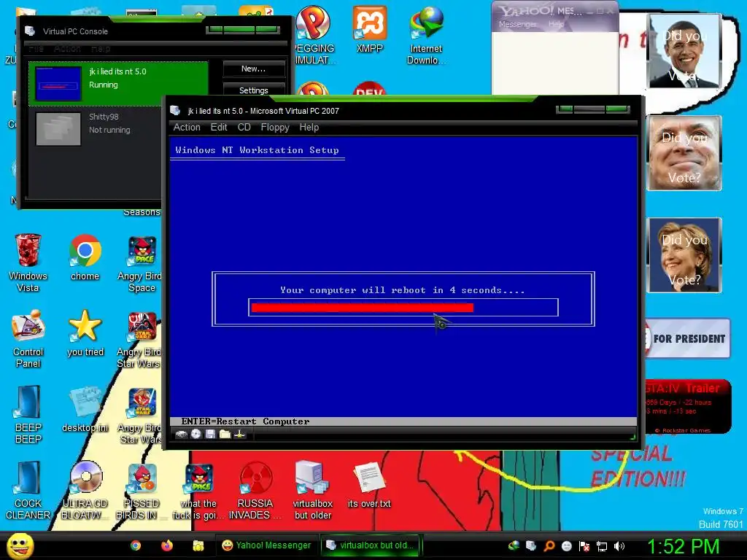The height and width of the screenshot is (560, 747).
Task: Open the PISSED BIRDS IN... shortcut
Action: (141, 490)
